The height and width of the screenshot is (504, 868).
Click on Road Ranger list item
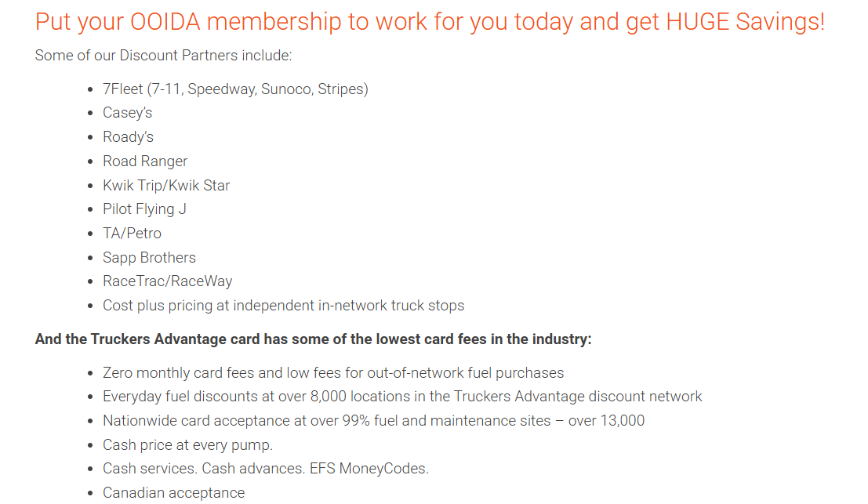click(145, 161)
